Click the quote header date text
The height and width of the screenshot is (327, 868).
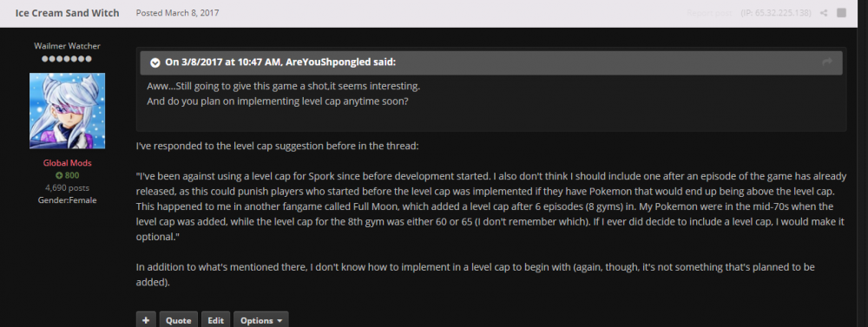pyautogui.click(x=224, y=62)
